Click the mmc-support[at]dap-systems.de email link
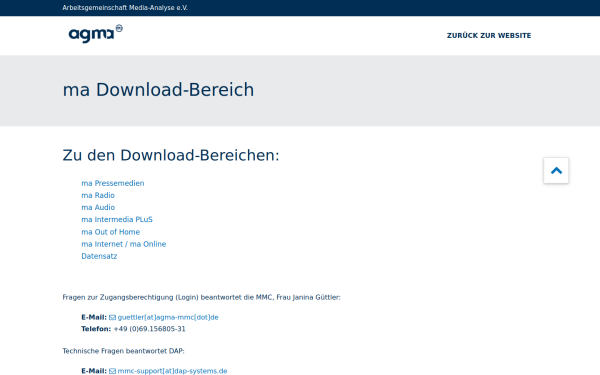This screenshot has width=600, height=375. [172, 371]
